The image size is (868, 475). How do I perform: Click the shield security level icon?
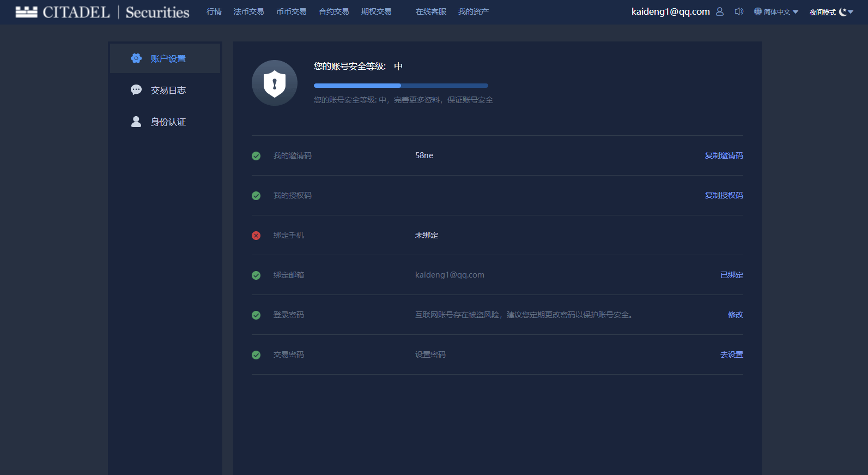tap(275, 83)
